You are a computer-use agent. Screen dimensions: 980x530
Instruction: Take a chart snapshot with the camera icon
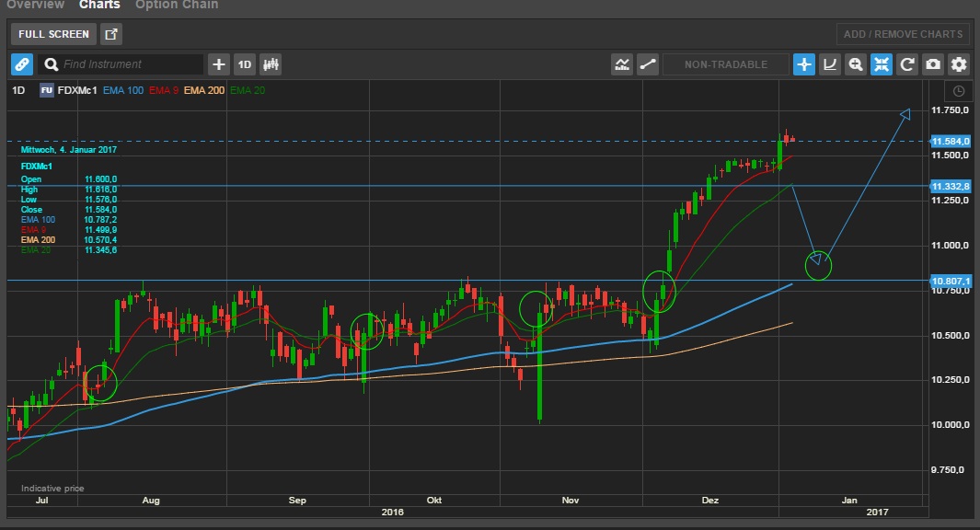tap(933, 64)
